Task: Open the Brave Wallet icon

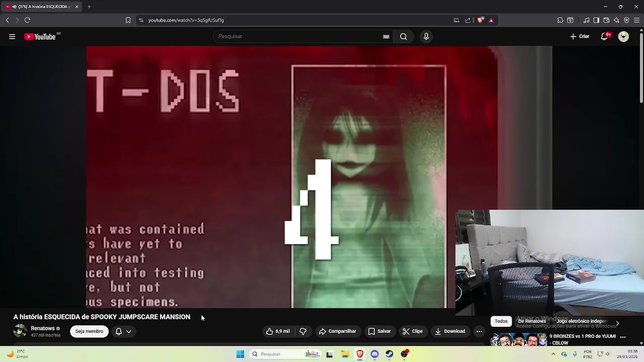Action: (x=606, y=20)
